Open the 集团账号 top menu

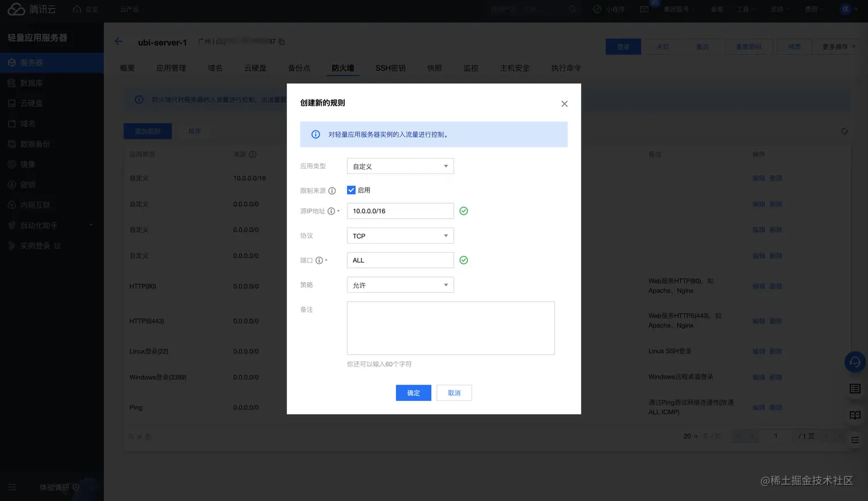(678, 9)
